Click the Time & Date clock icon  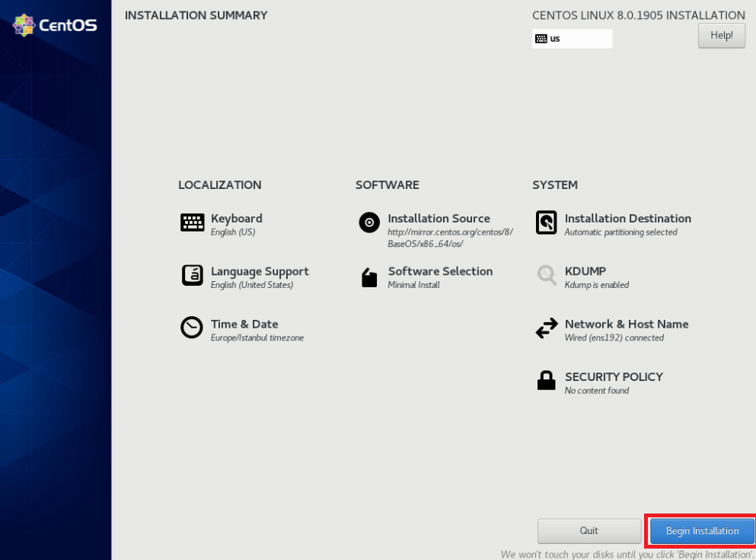(x=192, y=328)
